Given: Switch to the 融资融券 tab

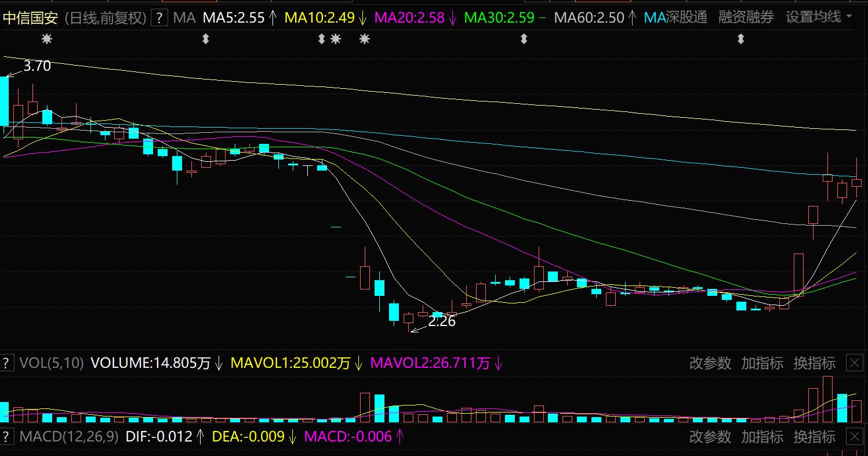Looking at the screenshot, I should pos(746,18).
